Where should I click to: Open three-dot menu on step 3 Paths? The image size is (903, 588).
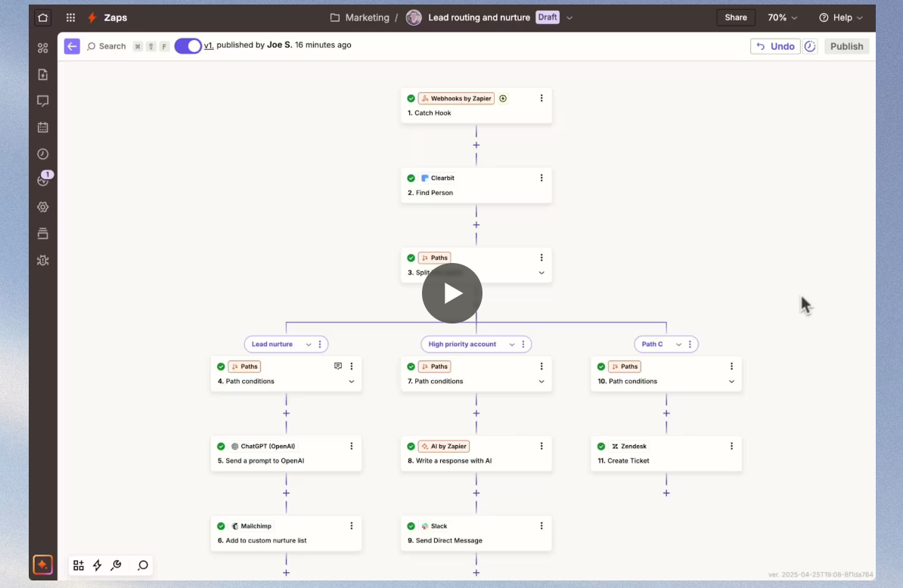coord(541,258)
